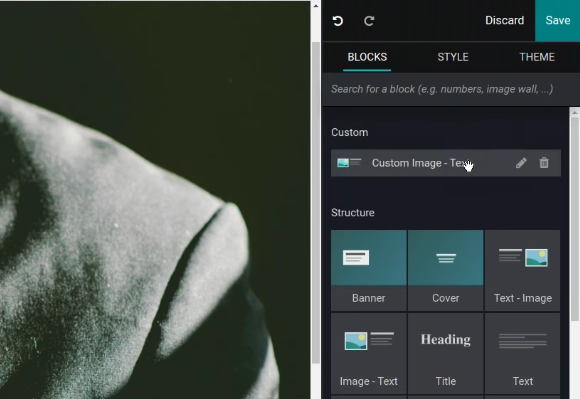Image resolution: width=580 pixels, height=399 pixels.
Task: Open the STYLE tab
Action: click(x=453, y=57)
